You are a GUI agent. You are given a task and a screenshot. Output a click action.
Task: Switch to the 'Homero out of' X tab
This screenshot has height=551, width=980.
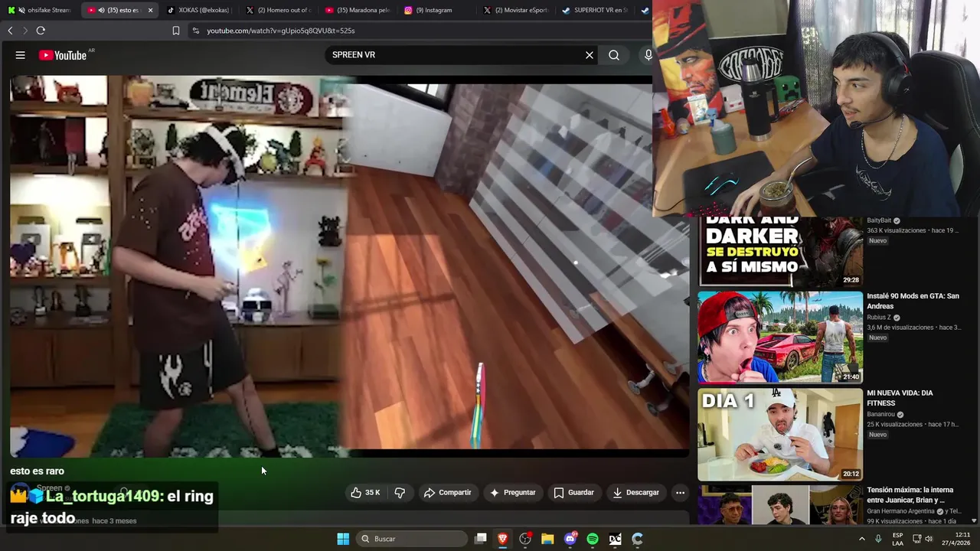(x=277, y=10)
